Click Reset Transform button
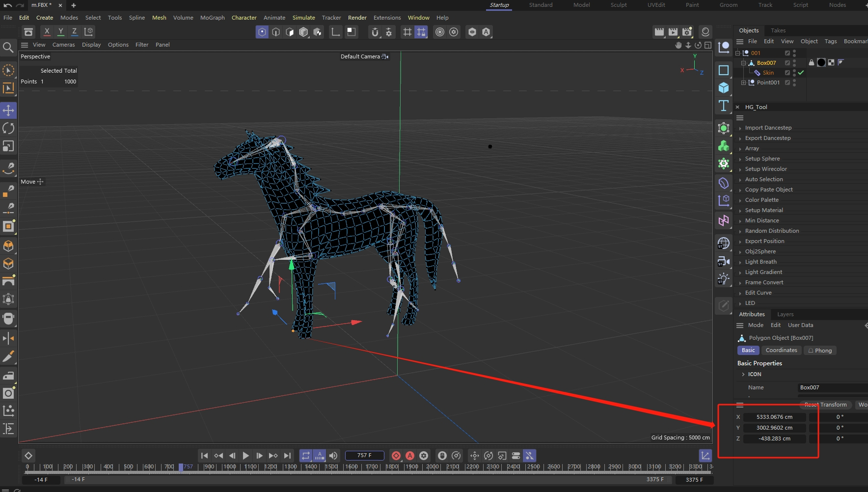The width and height of the screenshot is (868, 492). (x=825, y=405)
